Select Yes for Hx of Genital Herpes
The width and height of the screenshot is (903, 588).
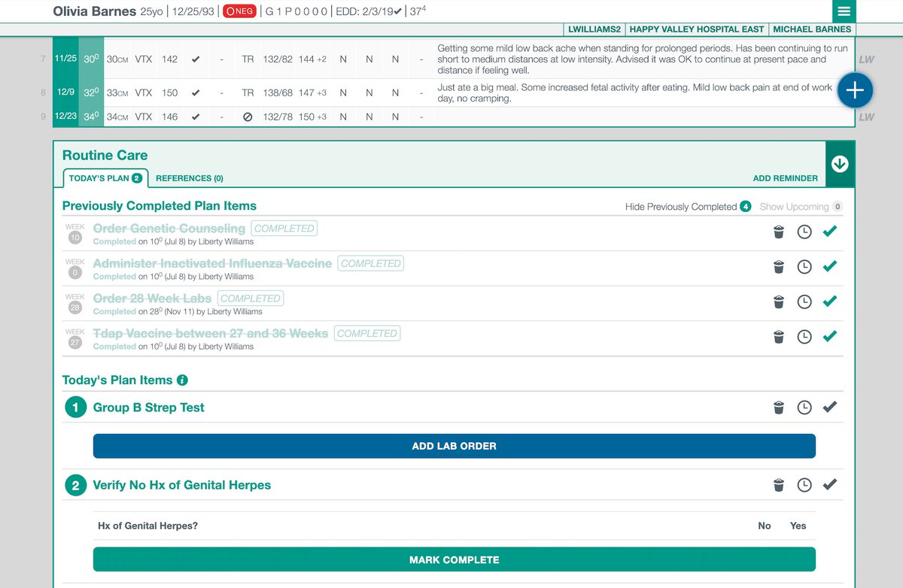tap(798, 526)
